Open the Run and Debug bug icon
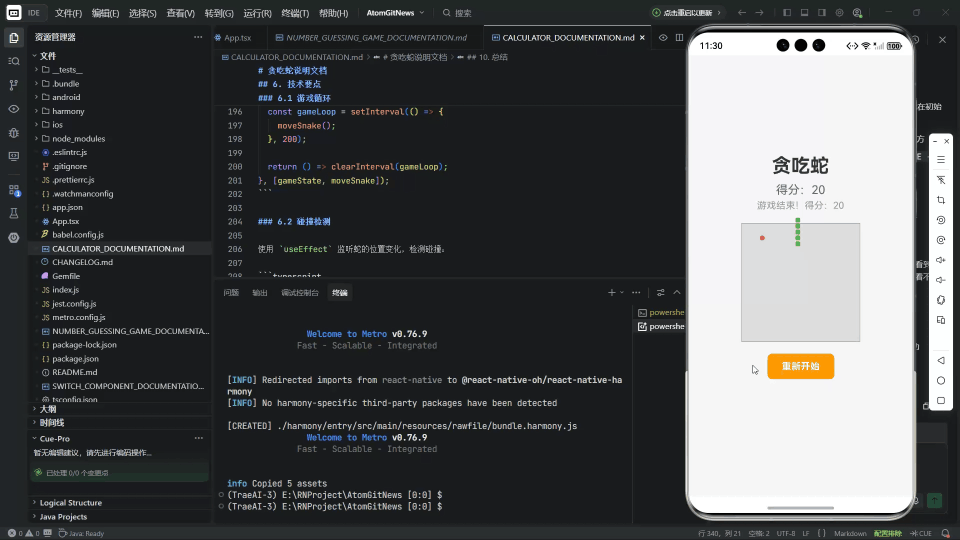 pyautogui.click(x=13, y=133)
